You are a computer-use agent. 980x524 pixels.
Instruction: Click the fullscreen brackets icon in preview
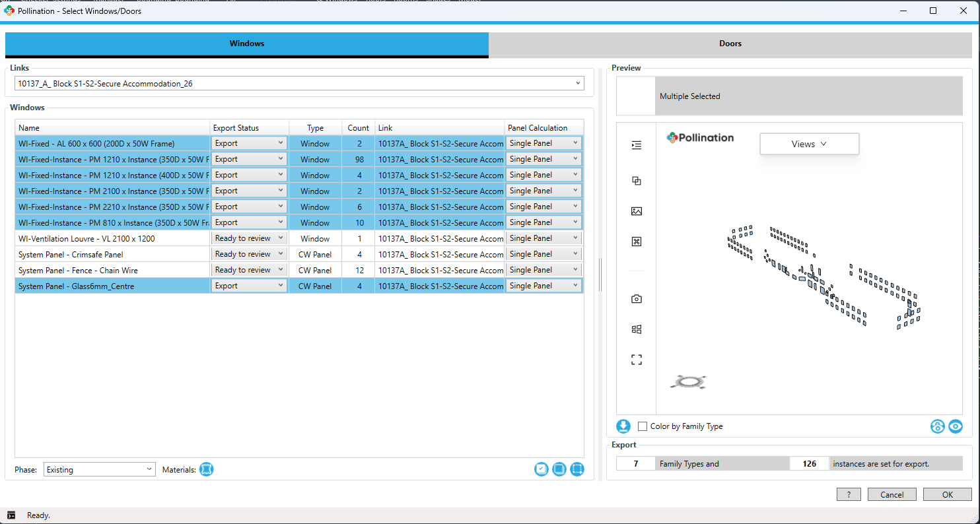click(x=637, y=360)
